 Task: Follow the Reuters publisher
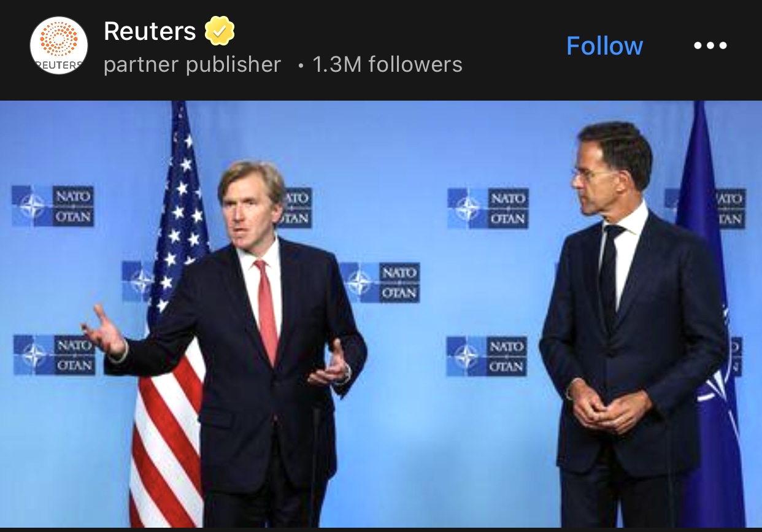(604, 45)
